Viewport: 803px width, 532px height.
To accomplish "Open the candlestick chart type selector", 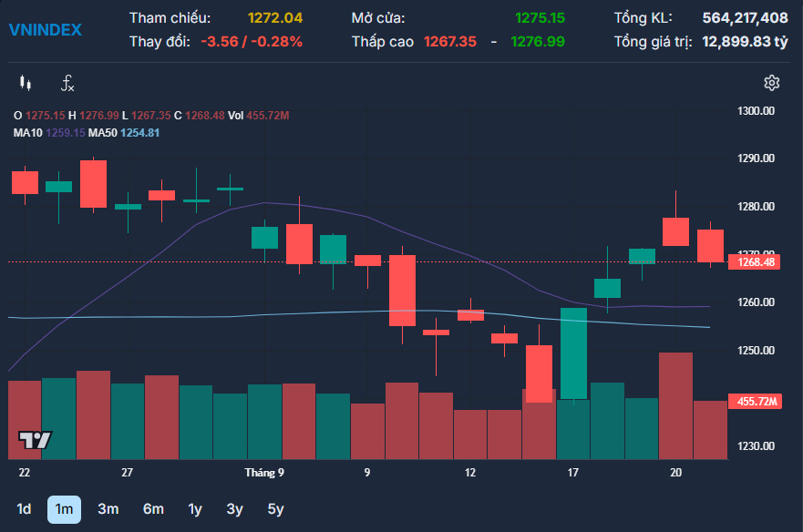I will [x=26, y=83].
